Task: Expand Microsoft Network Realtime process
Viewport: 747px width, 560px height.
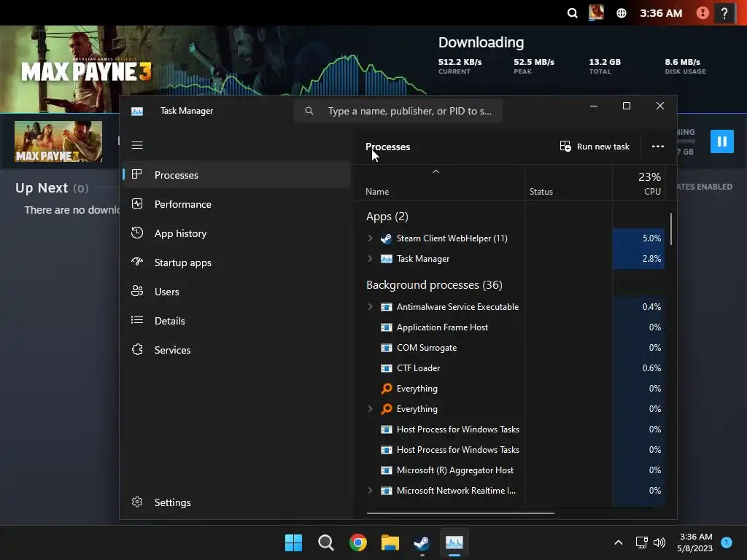Action: pos(370,491)
